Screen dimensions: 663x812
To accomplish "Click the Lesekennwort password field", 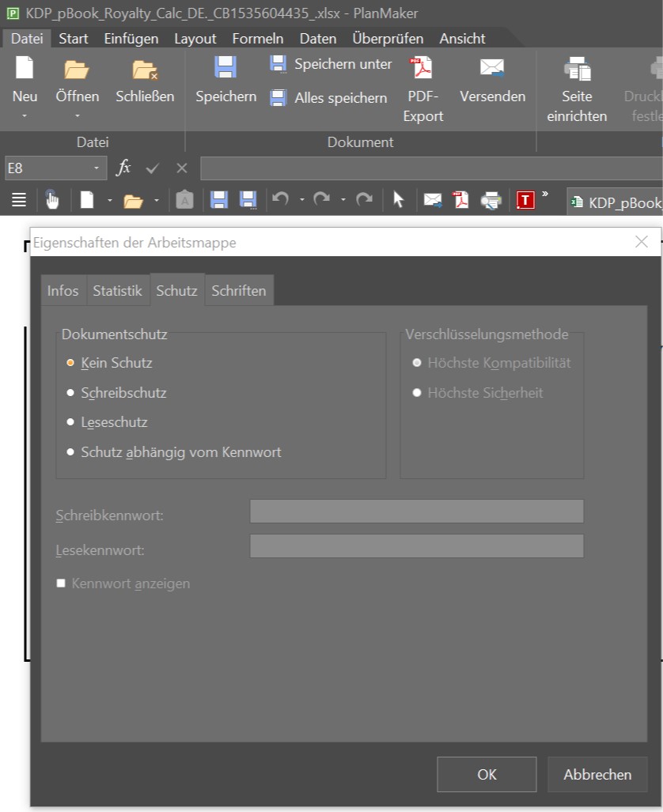I will (x=417, y=546).
